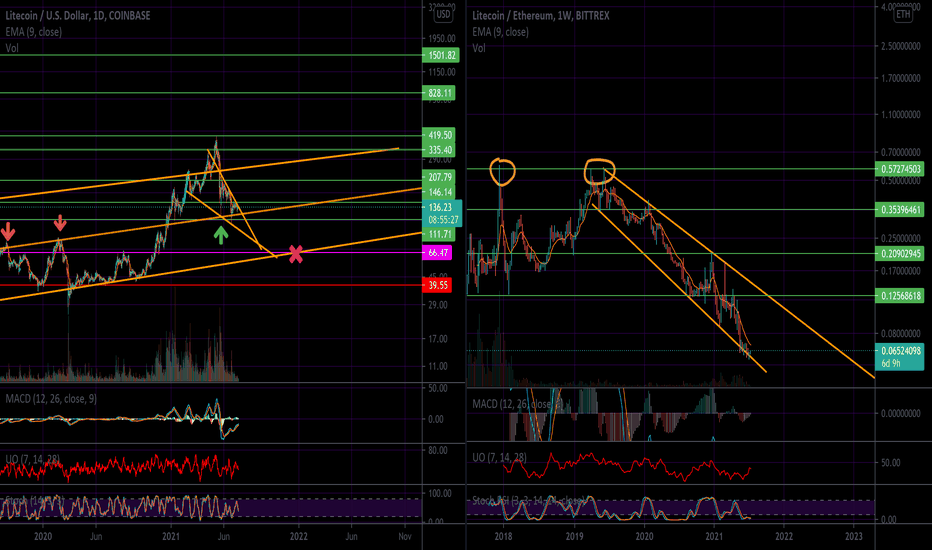Click the red 39.55 price label
Viewport: 932px width, 550px height.
(x=437, y=285)
